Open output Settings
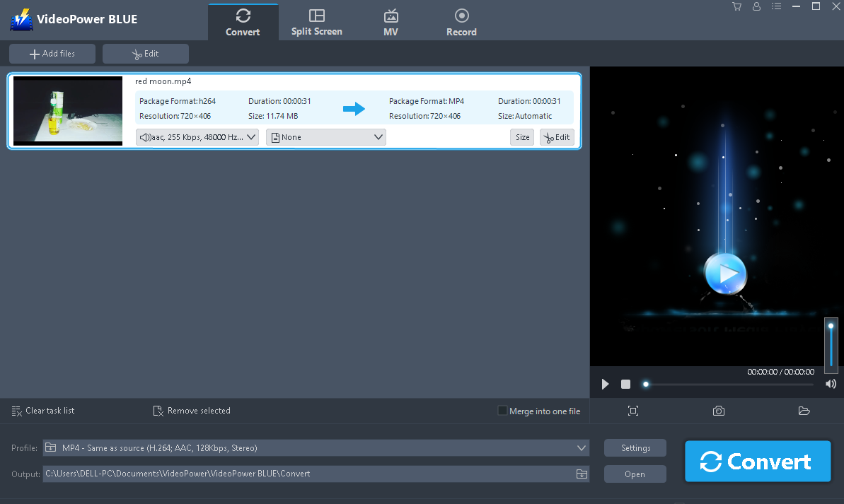 pyautogui.click(x=635, y=447)
